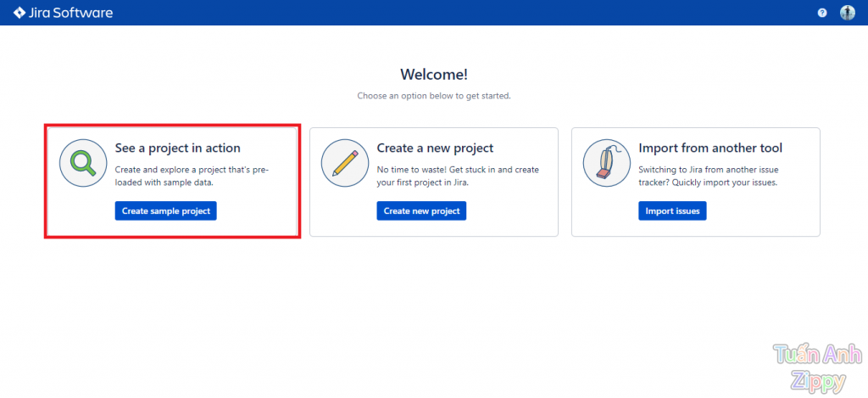Screen dimensions: 868x398
Task: Click the vacuum cleaner import icon
Action: tap(607, 163)
